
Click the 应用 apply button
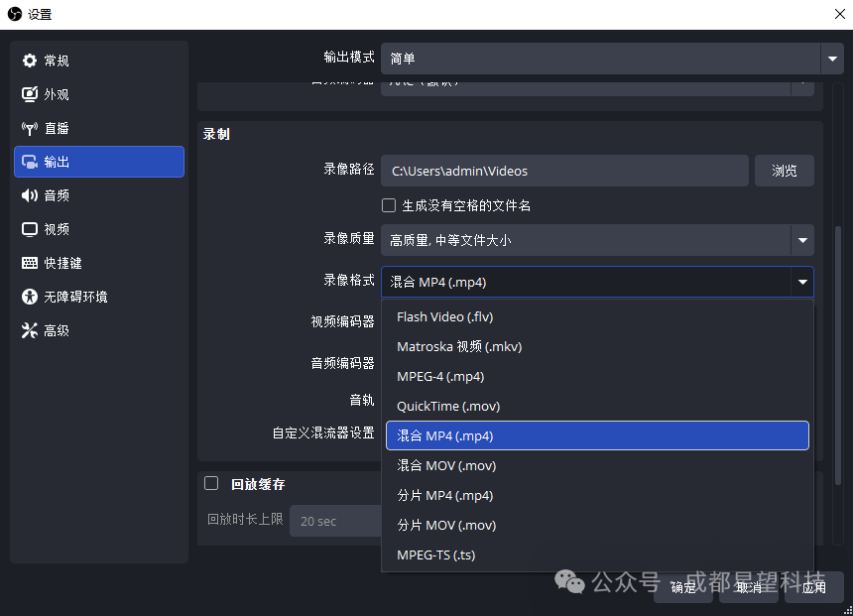pyautogui.click(x=814, y=587)
